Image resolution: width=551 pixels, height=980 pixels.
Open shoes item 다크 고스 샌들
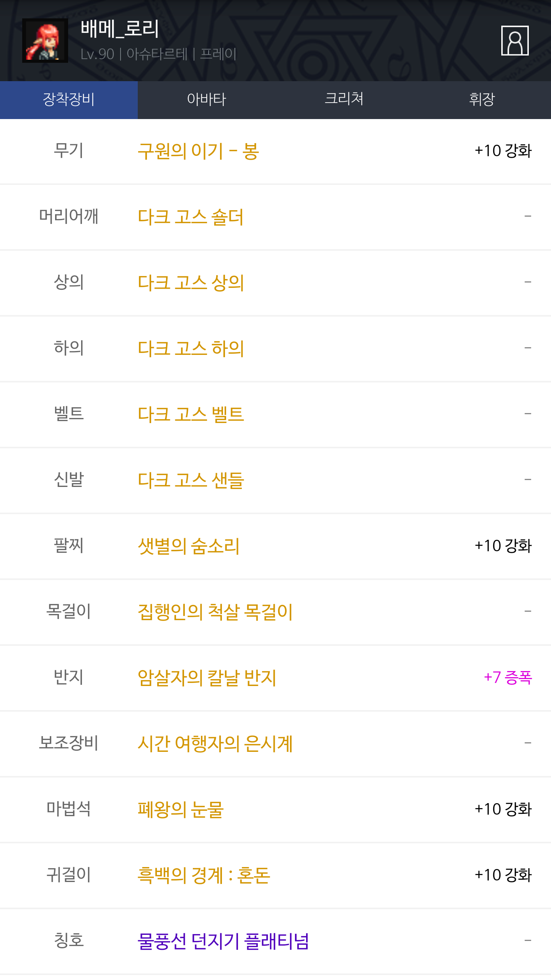[x=191, y=480]
